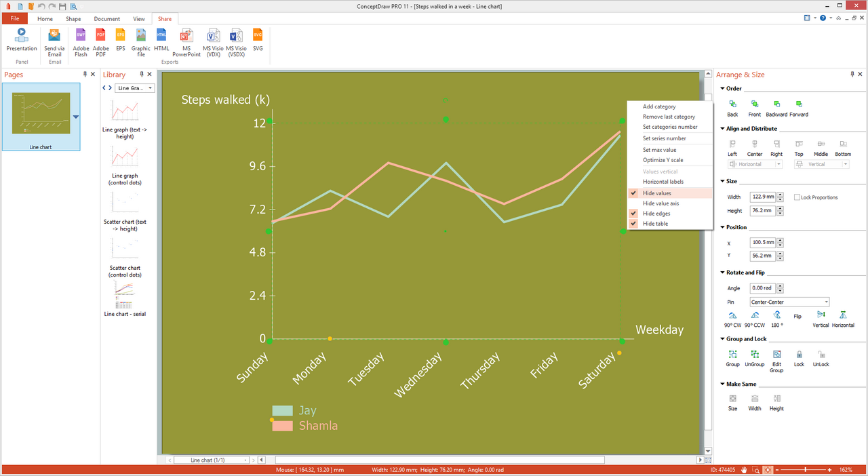Send the drawing via Email
Image resolution: width=868 pixels, height=476 pixels.
(x=54, y=42)
